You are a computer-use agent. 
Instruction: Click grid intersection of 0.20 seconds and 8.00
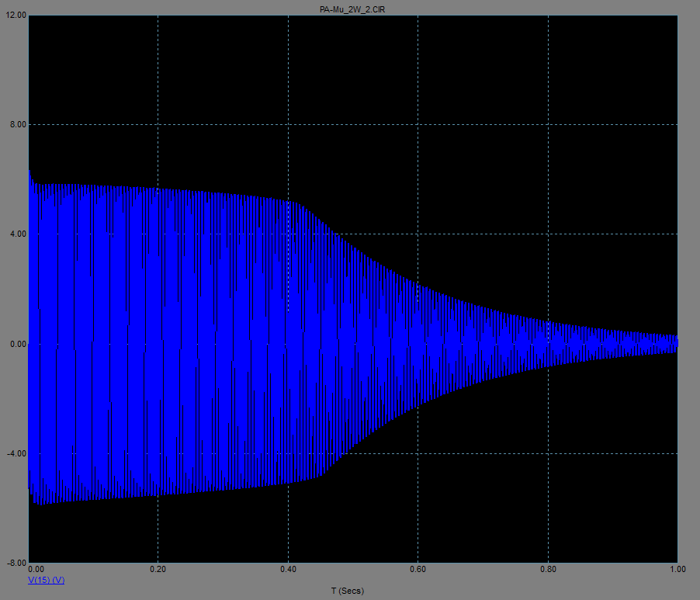tap(158, 125)
